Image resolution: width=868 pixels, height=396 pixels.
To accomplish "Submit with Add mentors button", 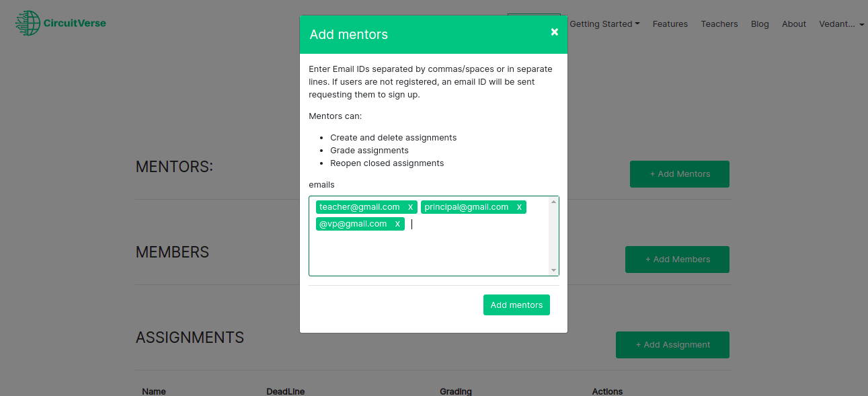I will [516, 305].
